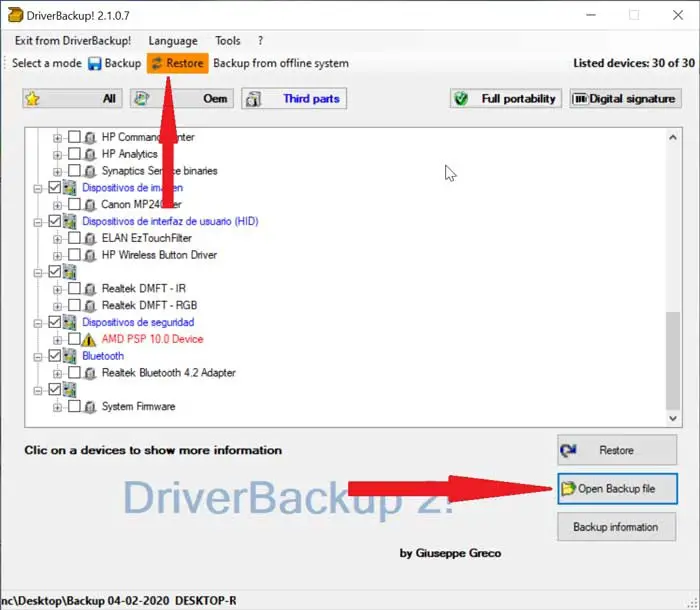The height and width of the screenshot is (610, 700).
Task: Expand the Realtek DMFT - RGB node
Action: [57, 307]
